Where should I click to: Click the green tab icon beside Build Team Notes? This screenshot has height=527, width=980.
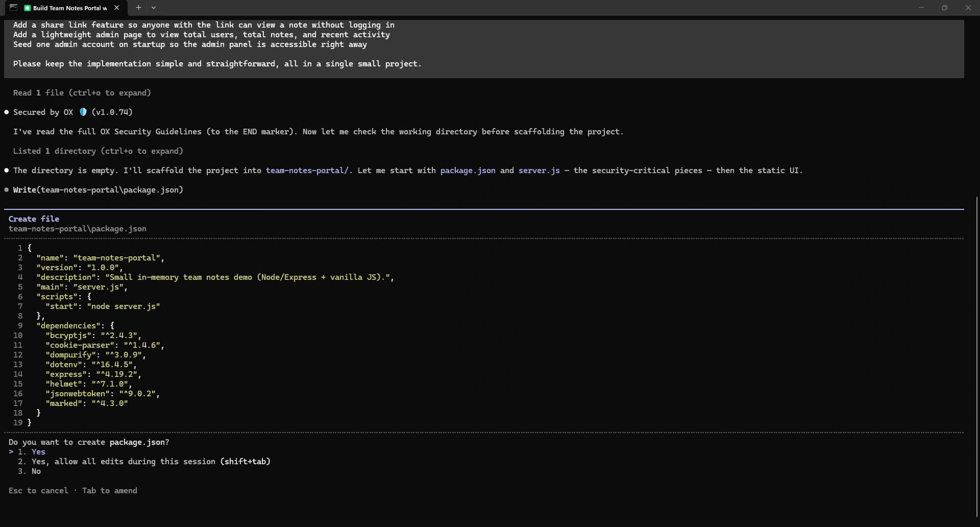click(x=28, y=8)
